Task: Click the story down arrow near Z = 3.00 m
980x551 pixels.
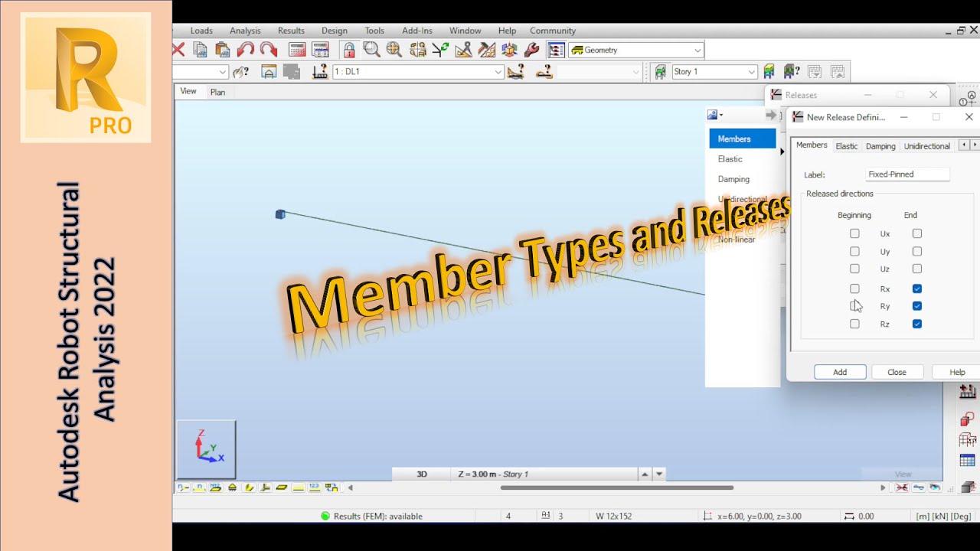Action: 659,474
